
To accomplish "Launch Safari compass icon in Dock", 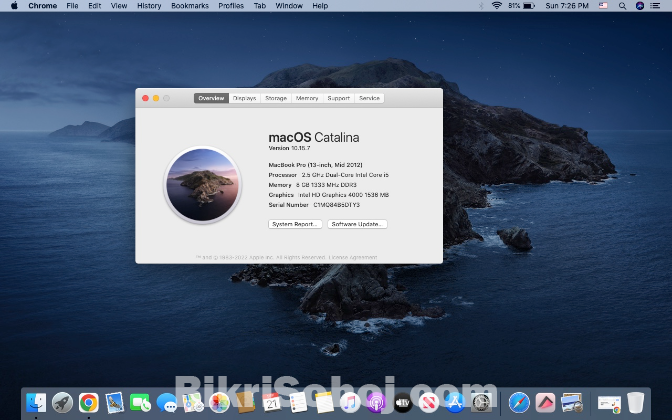I will click(519, 403).
